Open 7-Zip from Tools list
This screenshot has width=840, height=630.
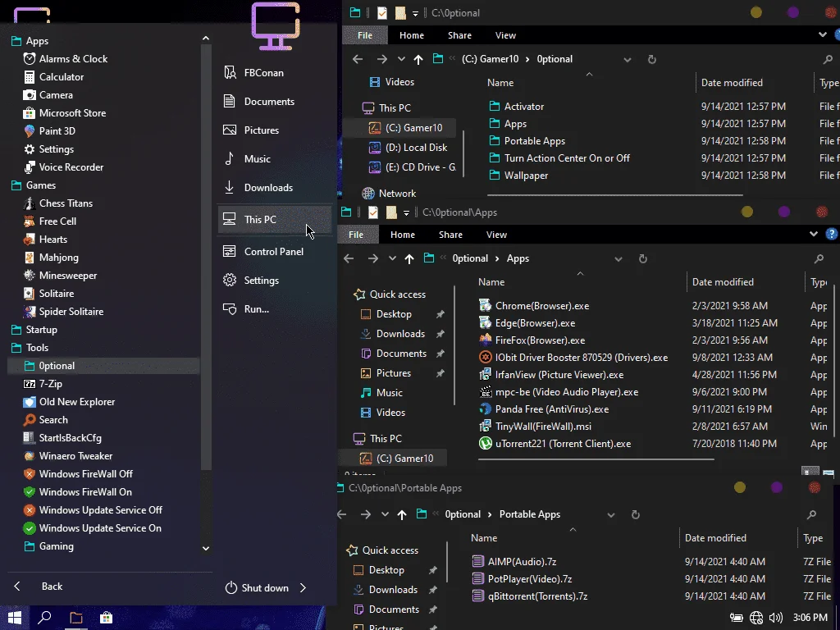[50, 384]
